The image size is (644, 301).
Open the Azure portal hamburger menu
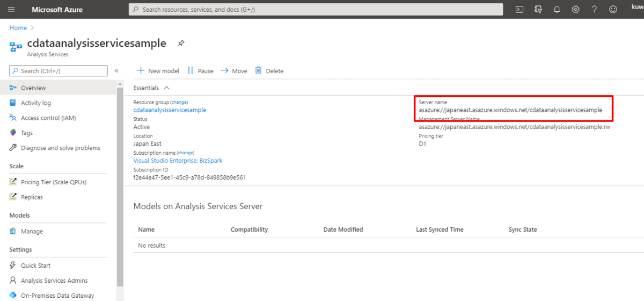click(11, 10)
